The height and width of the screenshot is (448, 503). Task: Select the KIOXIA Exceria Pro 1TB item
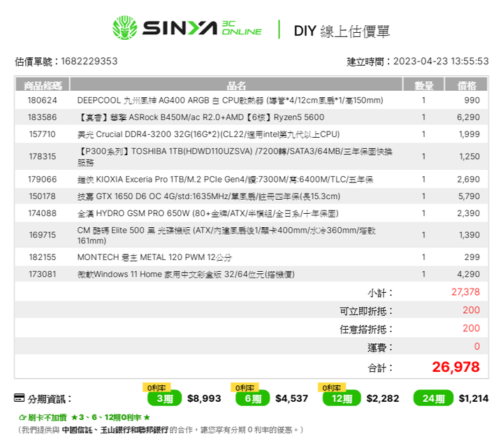(x=225, y=180)
